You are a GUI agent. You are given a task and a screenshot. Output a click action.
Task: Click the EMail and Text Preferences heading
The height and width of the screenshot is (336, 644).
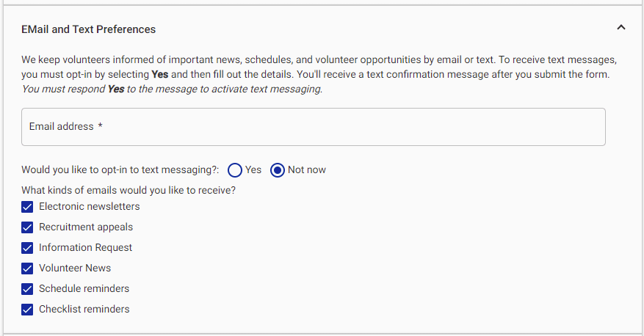click(88, 29)
